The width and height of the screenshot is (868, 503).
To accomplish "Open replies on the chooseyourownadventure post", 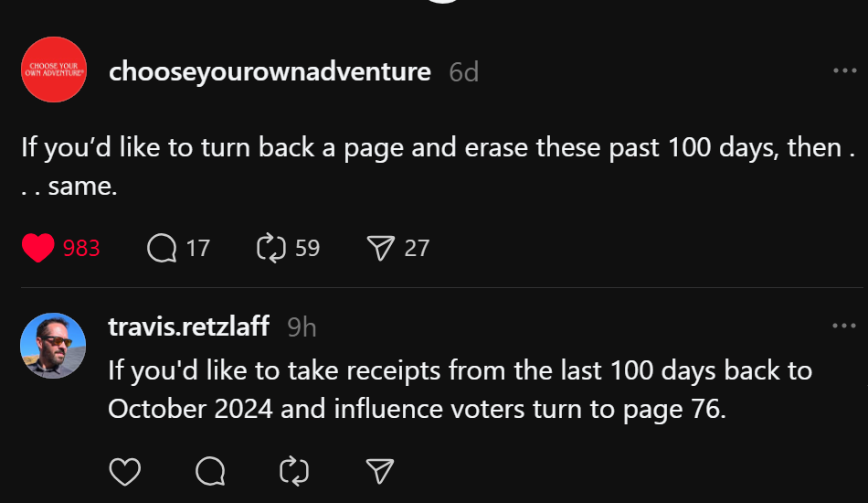I will tap(162, 248).
